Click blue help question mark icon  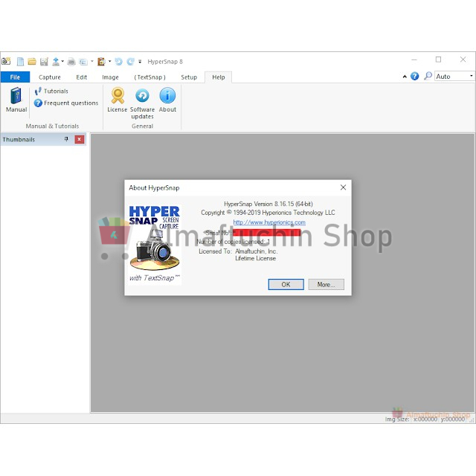point(415,76)
